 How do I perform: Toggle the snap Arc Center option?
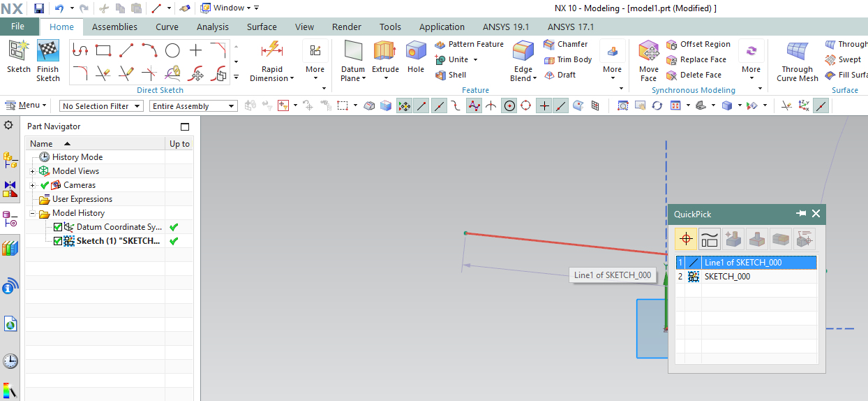[x=509, y=105]
